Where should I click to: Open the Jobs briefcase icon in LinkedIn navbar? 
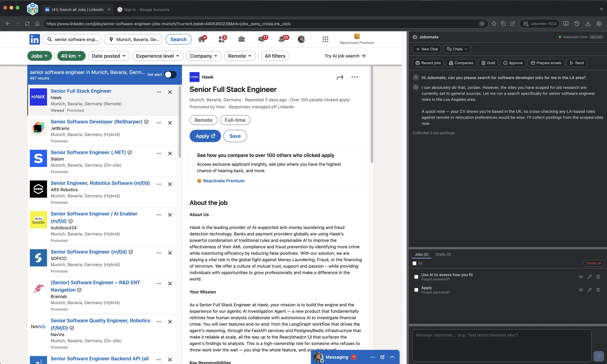tap(241, 39)
